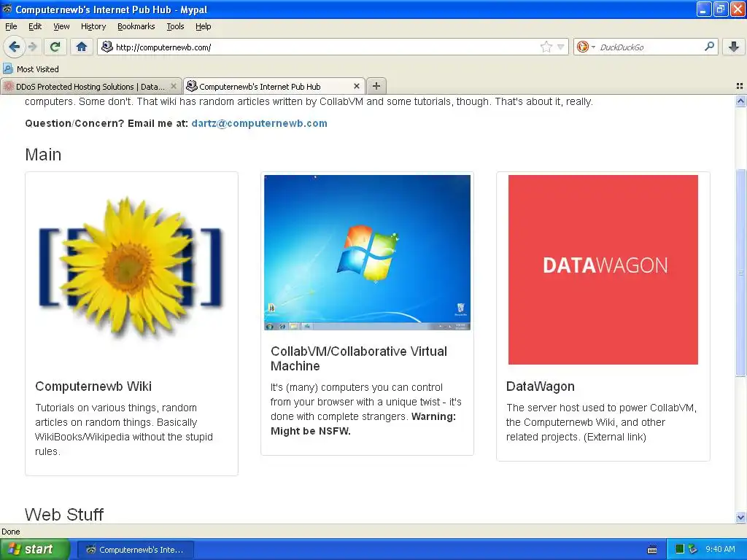Click the site identity icon in address bar
Screen dimensions: 747x560
point(107,47)
